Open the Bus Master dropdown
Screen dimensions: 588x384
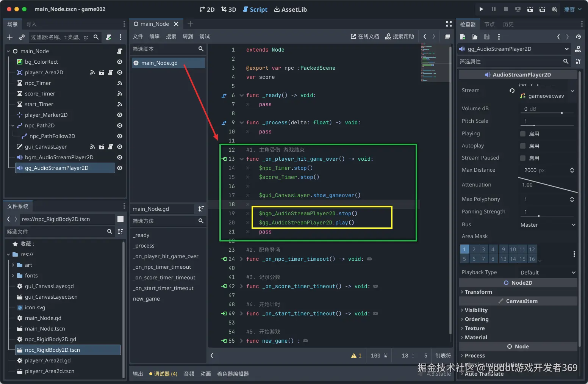548,225
